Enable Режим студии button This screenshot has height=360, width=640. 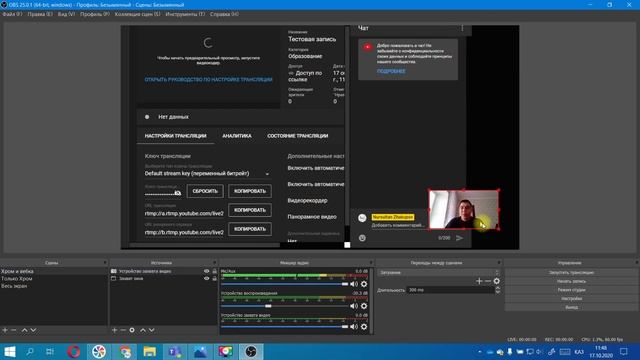[571, 290]
